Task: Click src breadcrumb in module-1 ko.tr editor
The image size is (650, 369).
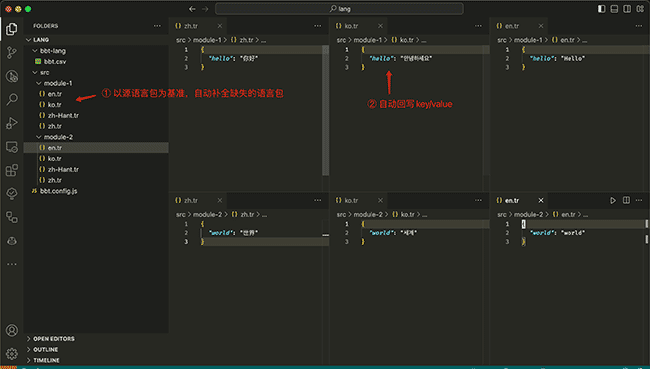Action: (341, 40)
